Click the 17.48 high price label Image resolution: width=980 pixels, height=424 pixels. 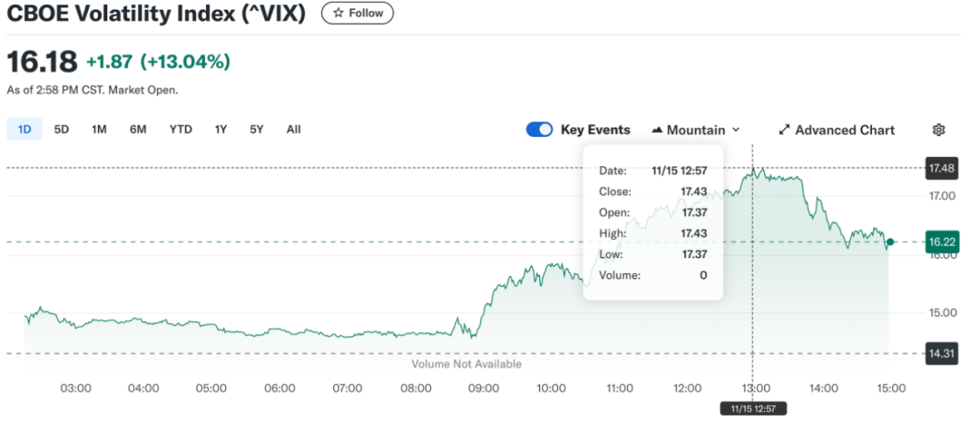point(939,168)
